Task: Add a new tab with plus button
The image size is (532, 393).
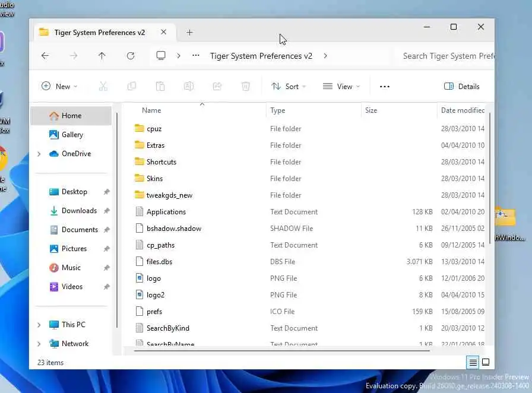Action: tap(189, 32)
